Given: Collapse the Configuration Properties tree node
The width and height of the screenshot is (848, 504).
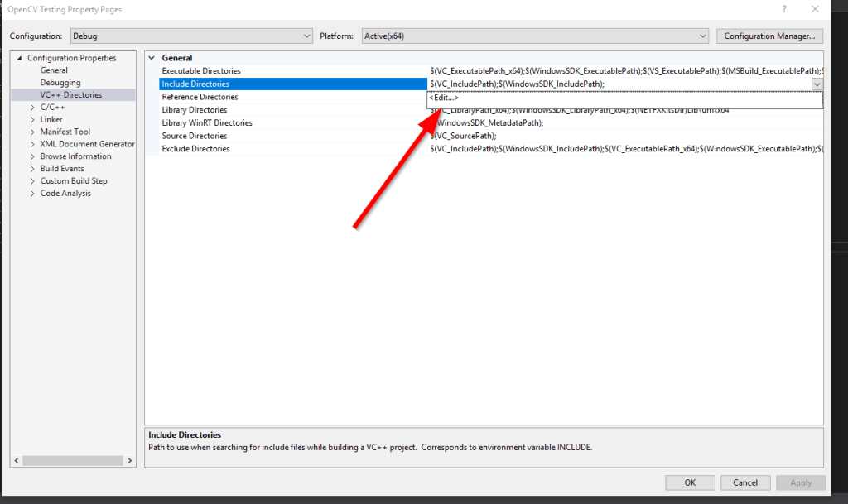Looking at the screenshot, I should click(20, 58).
